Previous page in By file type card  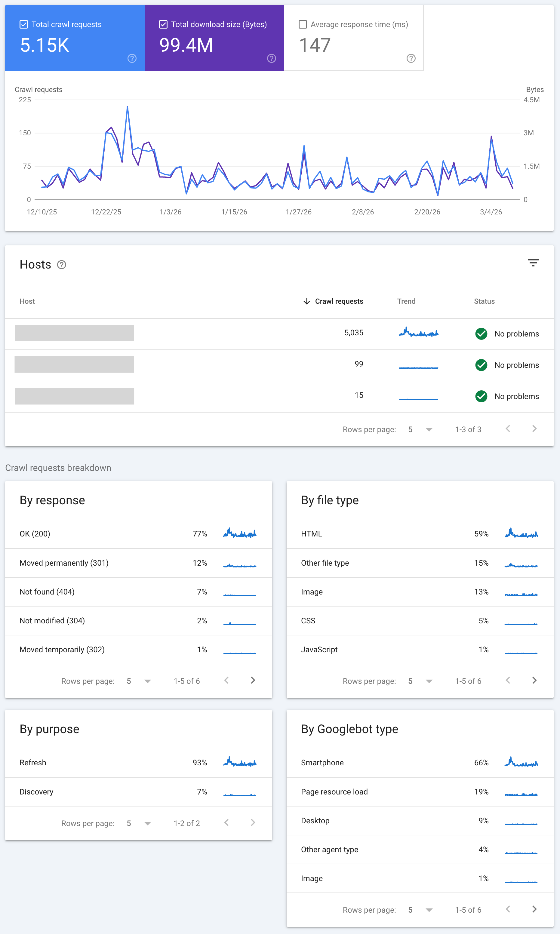[508, 681]
